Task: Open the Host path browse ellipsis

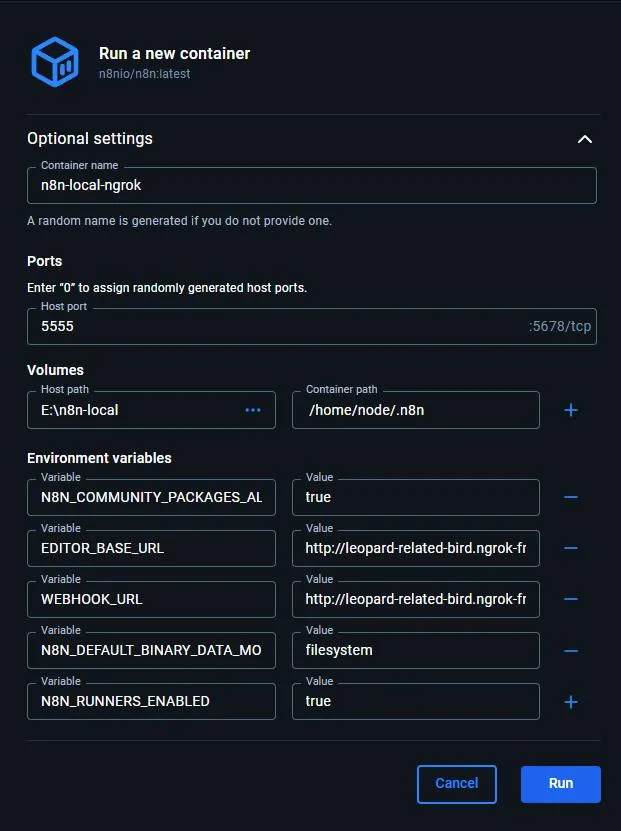Action: coord(254,410)
